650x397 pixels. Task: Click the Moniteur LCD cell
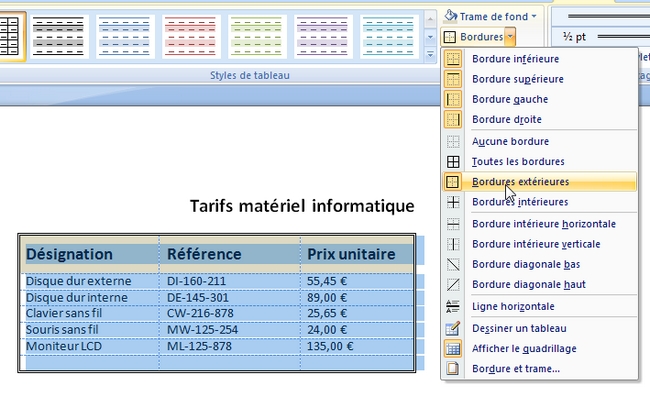tap(89, 346)
